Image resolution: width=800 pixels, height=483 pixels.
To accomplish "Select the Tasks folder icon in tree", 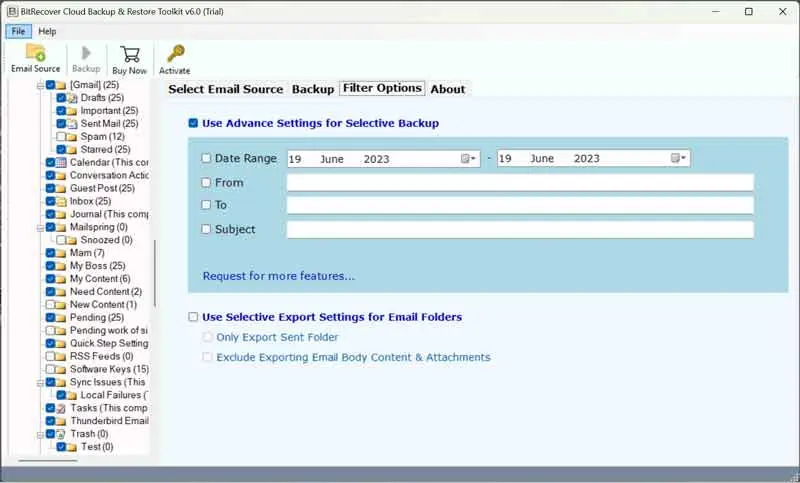I will click(x=61, y=408).
